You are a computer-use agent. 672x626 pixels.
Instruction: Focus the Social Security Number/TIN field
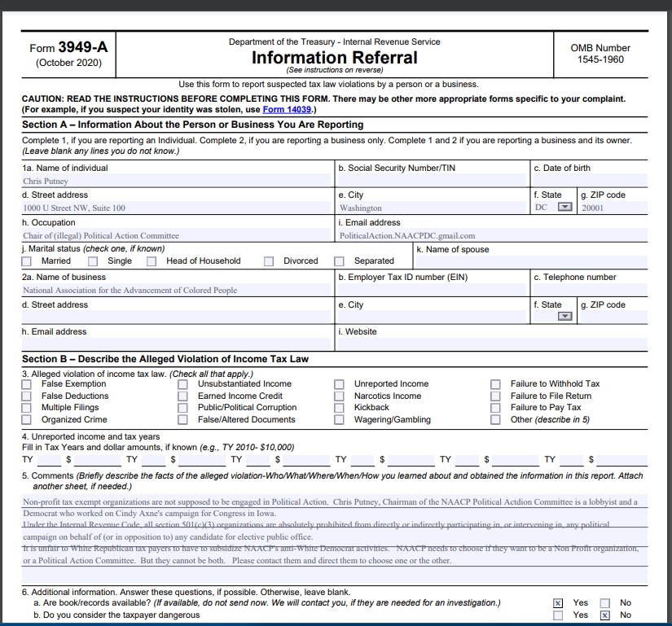[432, 181]
